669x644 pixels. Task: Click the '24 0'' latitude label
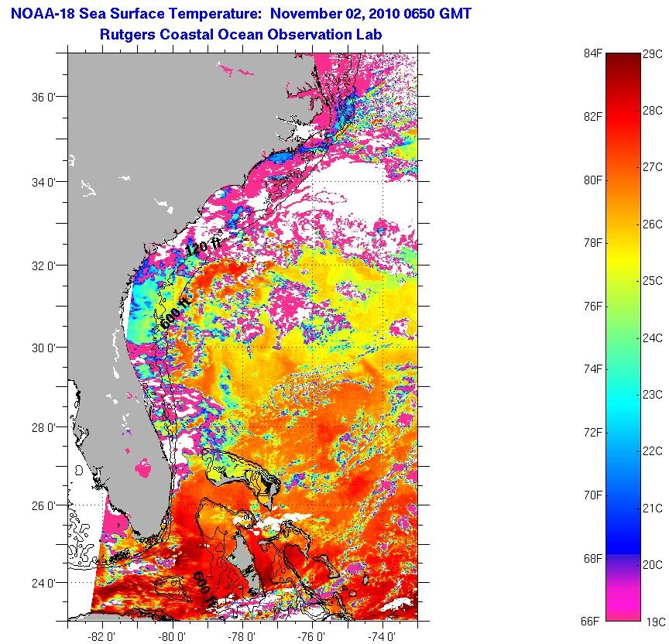43,583
